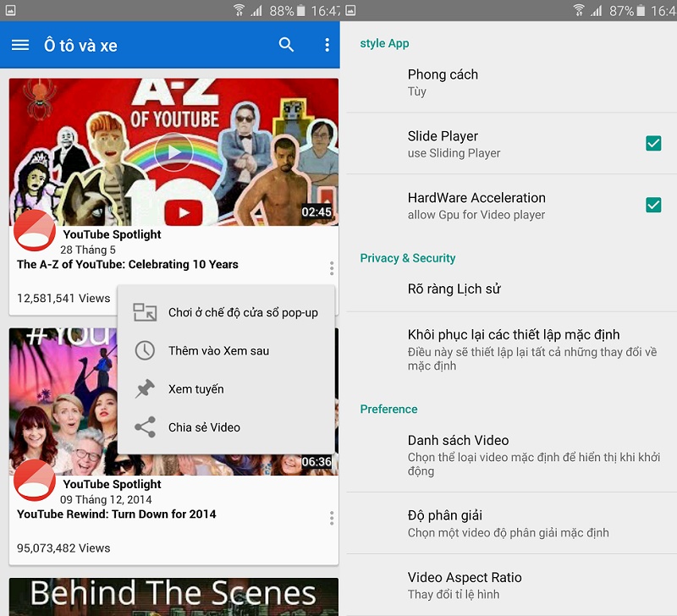The height and width of the screenshot is (616, 677).
Task: Tap the 'style App' section header
Action: pos(384,44)
